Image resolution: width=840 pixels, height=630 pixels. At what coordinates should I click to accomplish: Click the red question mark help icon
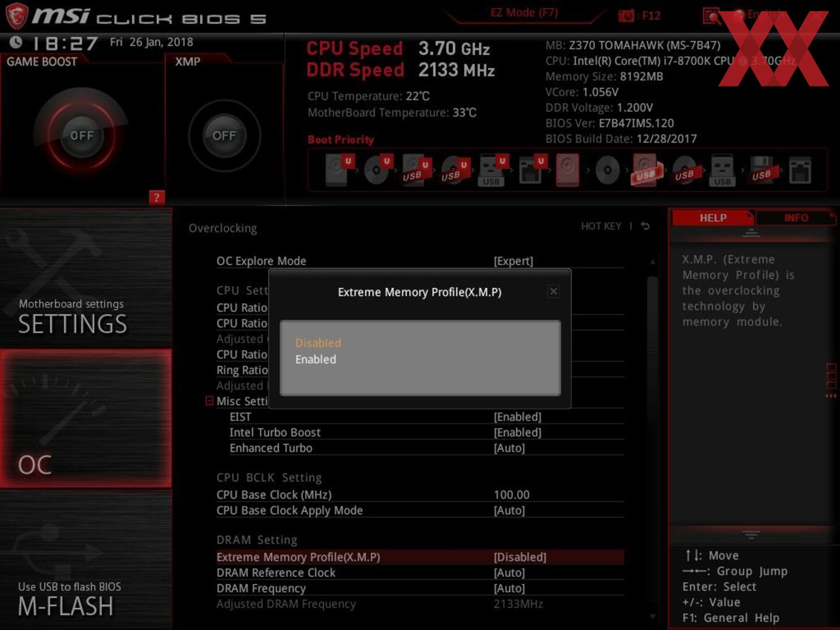156,197
